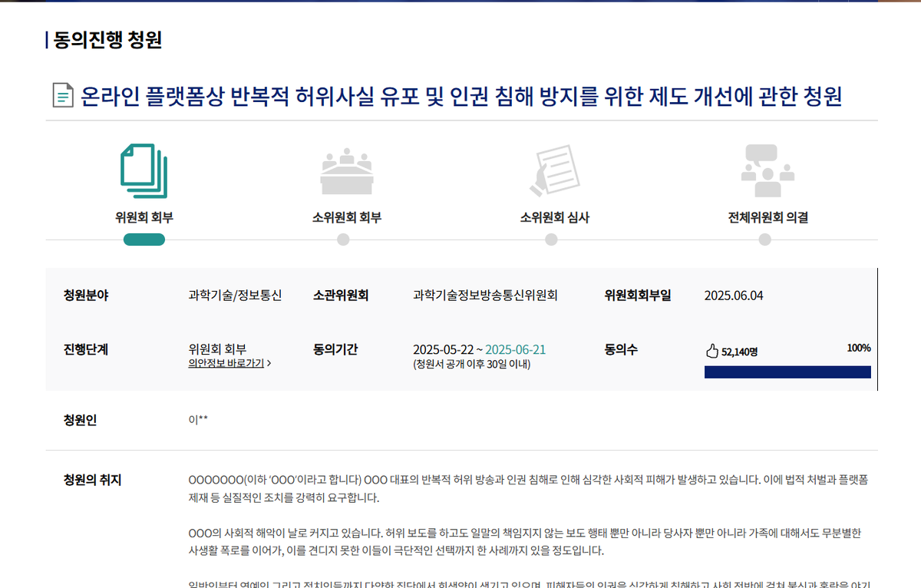Click the 동의수 label
Screen dimensions: 921x588
click(622, 349)
